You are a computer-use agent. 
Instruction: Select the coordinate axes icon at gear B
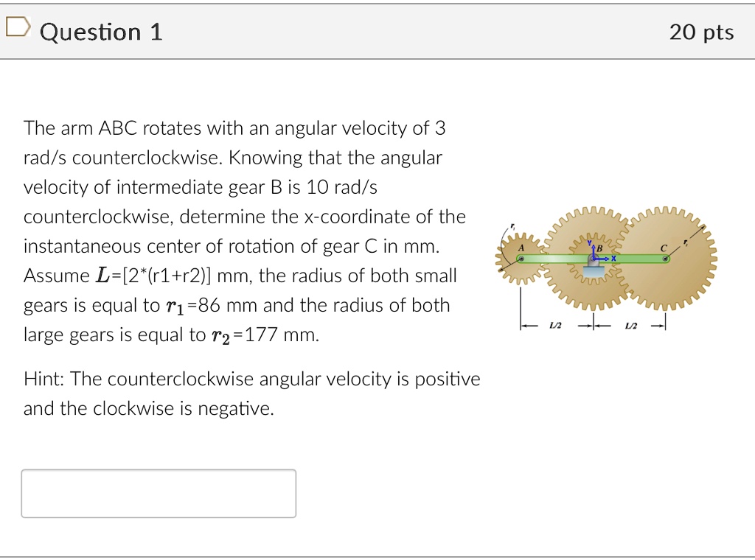(x=596, y=256)
